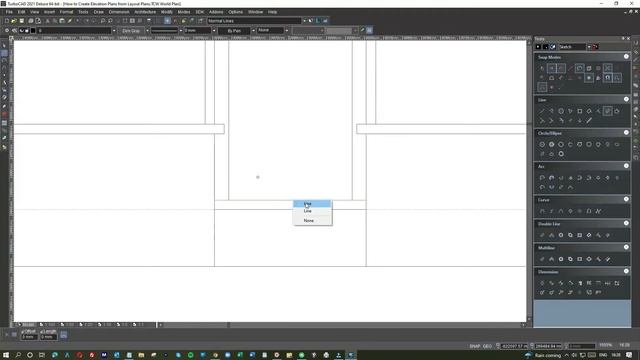
Task: Collapse the Snap Modes panel
Action: [626, 57]
